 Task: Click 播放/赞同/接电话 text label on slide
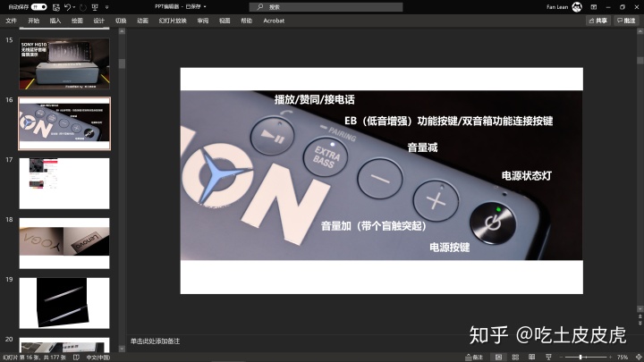[314, 99]
